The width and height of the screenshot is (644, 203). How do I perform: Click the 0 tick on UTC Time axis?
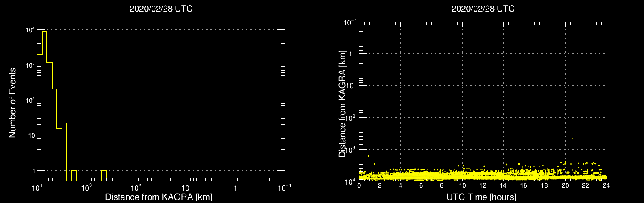click(x=359, y=186)
